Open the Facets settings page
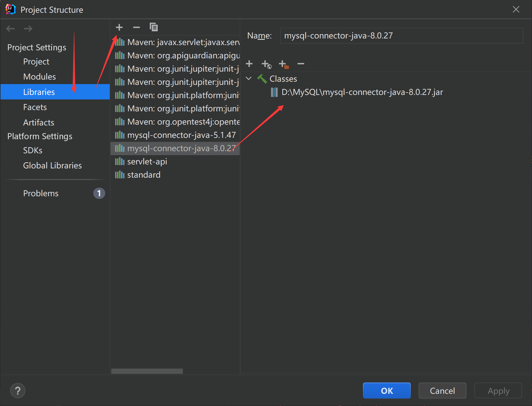The height and width of the screenshot is (406, 532). [35, 107]
